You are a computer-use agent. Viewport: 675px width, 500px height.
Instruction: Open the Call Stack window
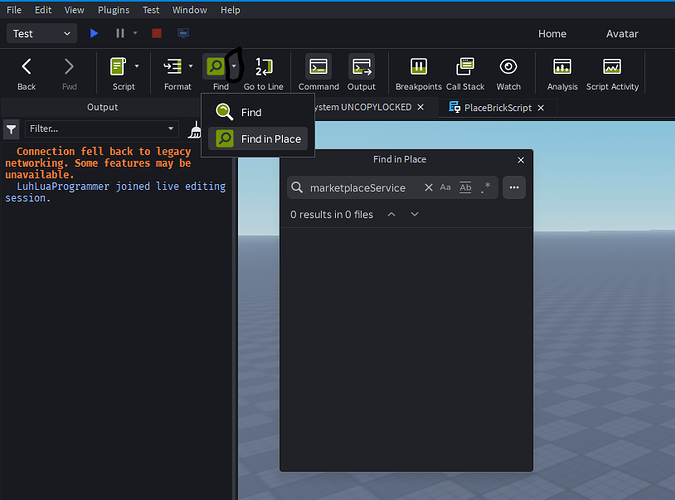click(x=465, y=73)
